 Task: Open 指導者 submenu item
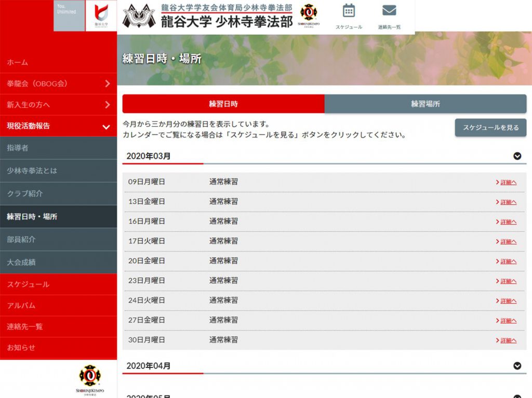pyautogui.click(x=58, y=148)
